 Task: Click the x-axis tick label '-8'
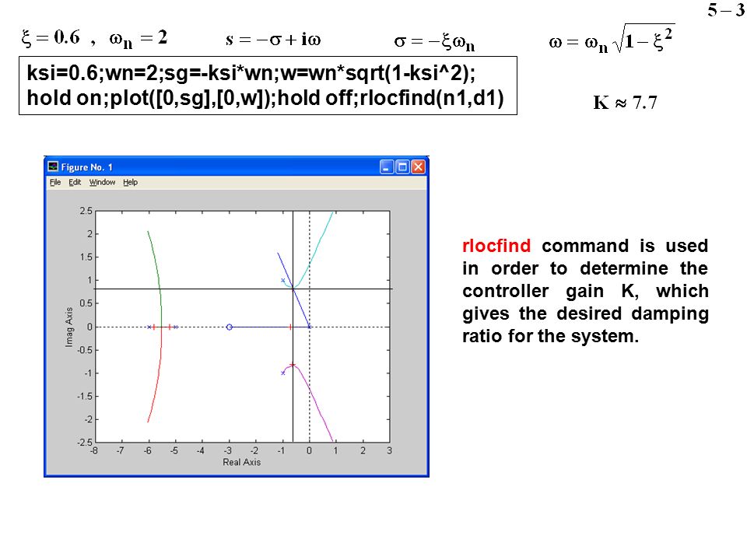click(x=94, y=450)
